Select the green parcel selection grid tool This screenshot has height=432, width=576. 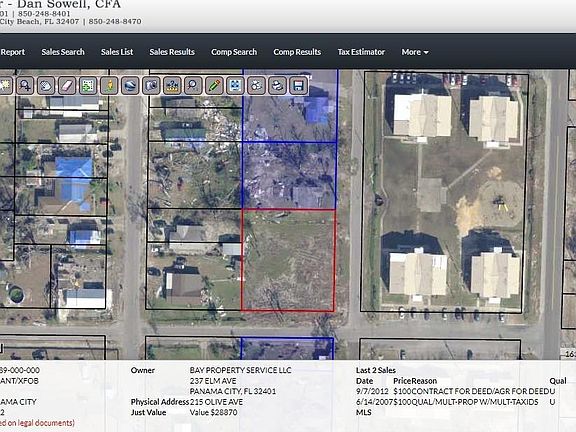88,86
